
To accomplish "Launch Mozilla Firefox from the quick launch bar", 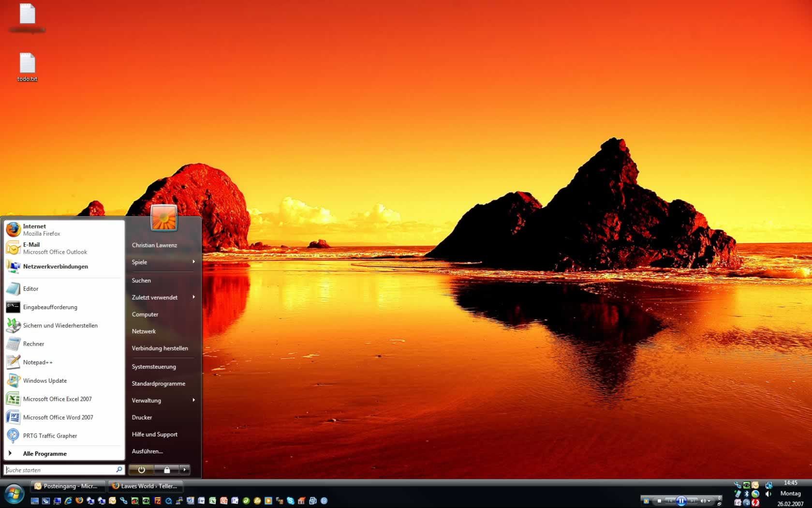I will (x=78, y=501).
